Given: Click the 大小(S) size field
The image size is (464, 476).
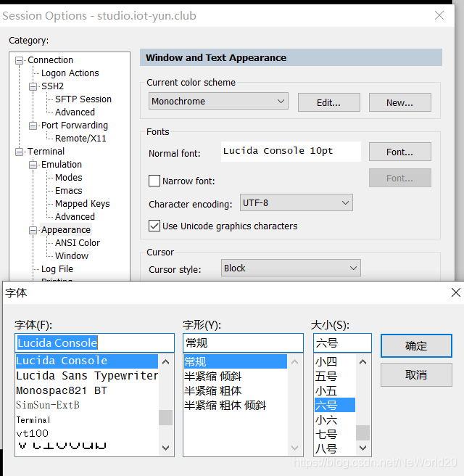Looking at the screenshot, I should pos(342,343).
